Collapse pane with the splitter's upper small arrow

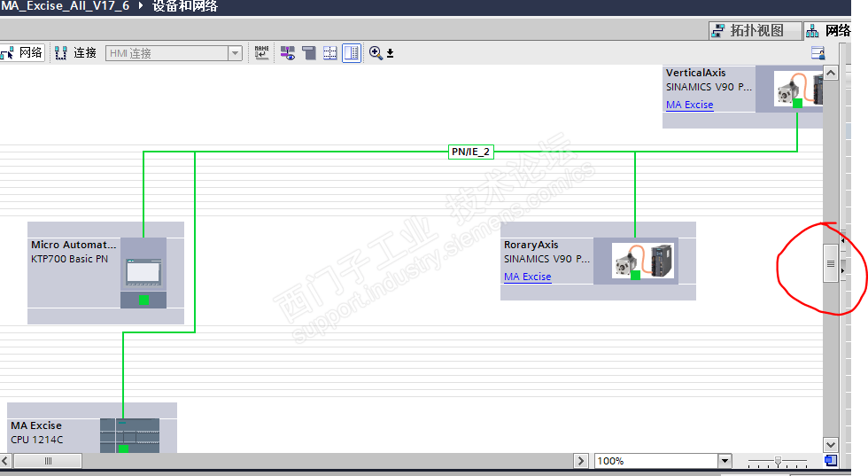[843, 241]
